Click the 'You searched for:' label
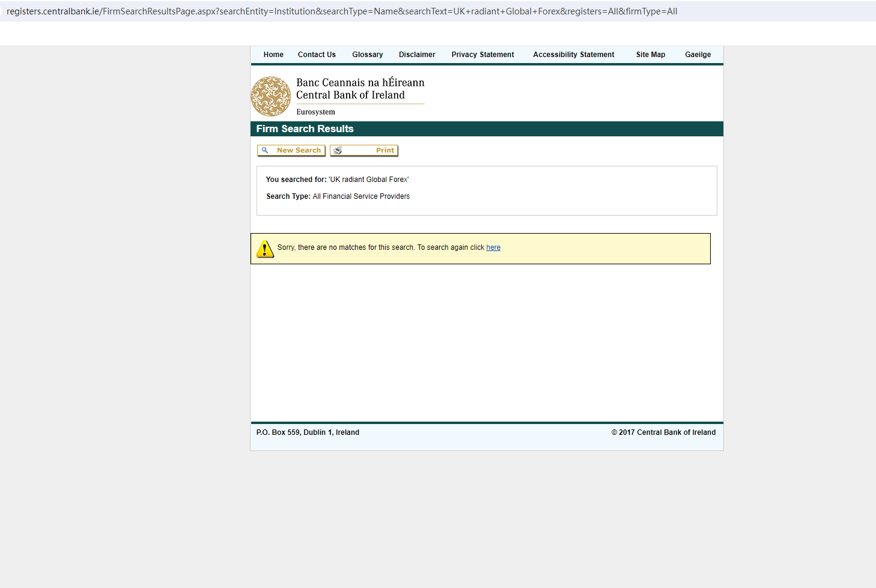This screenshot has width=876, height=588. click(296, 180)
